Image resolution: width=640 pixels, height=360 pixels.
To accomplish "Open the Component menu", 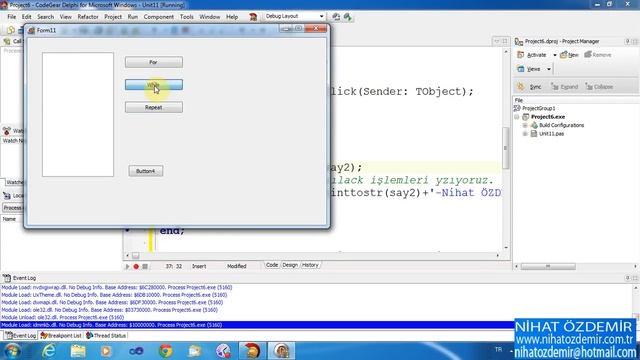I will click(x=158, y=17).
